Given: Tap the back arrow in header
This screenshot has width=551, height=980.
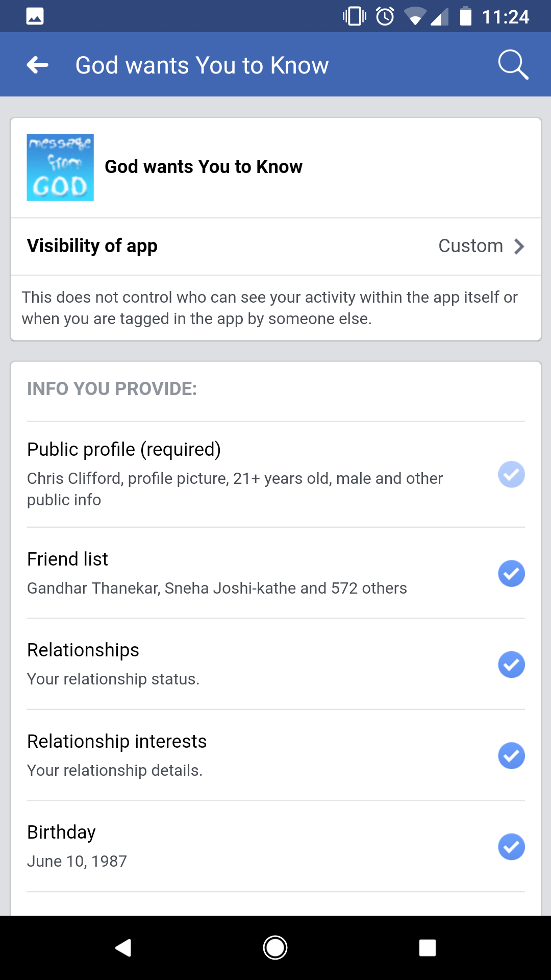Looking at the screenshot, I should pos(38,65).
